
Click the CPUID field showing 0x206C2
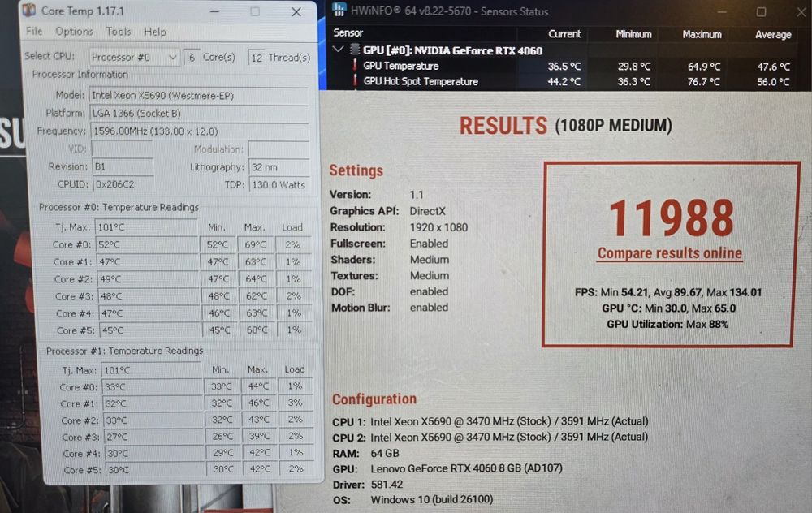(x=123, y=184)
